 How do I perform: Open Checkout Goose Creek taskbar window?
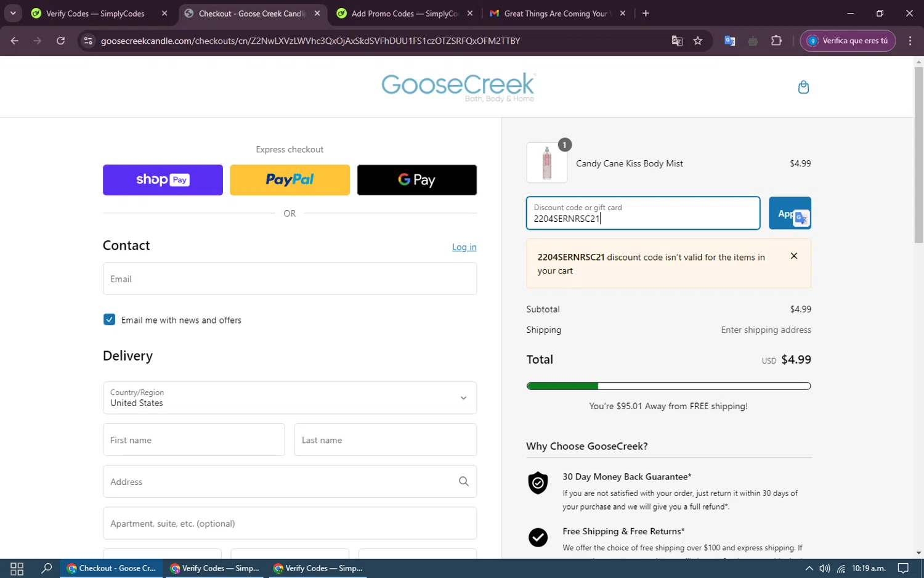coord(111,568)
